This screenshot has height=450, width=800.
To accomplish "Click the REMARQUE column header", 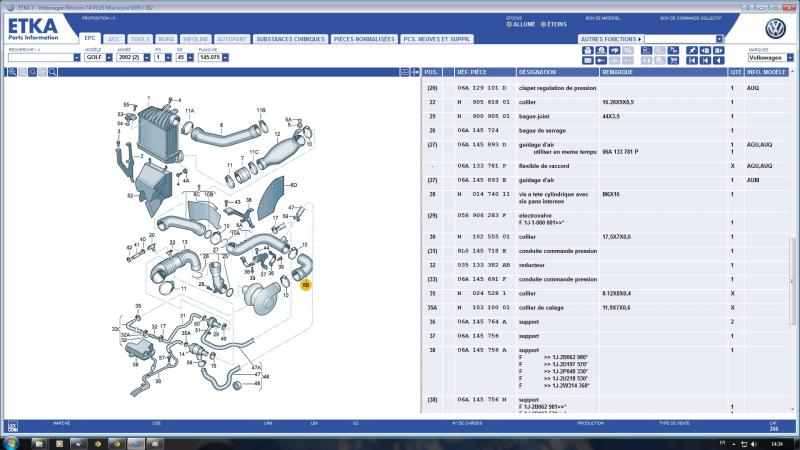I will point(663,72).
